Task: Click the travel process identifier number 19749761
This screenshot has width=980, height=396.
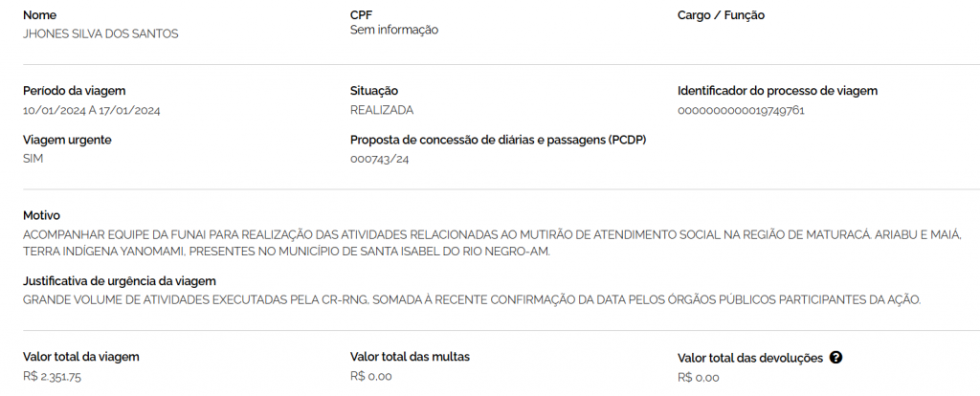Action: [x=741, y=110]
